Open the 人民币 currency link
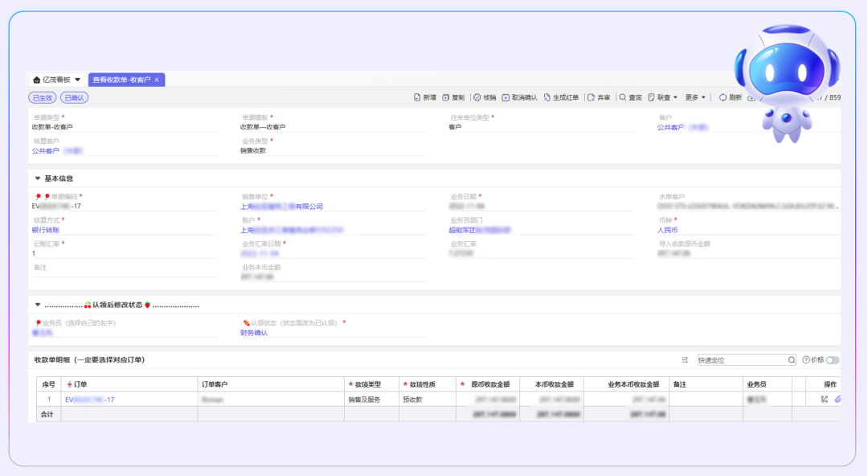Screen dimensions: 868x476 667,230
